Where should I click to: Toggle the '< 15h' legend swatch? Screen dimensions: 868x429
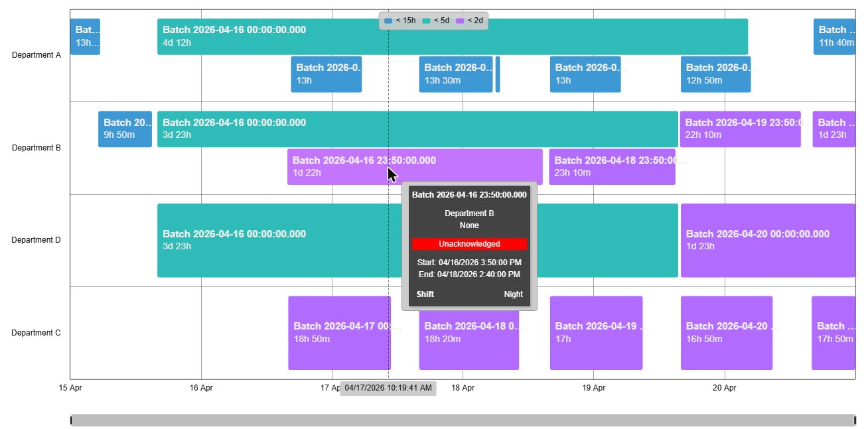pyautogui.click(x=388, y=21)
